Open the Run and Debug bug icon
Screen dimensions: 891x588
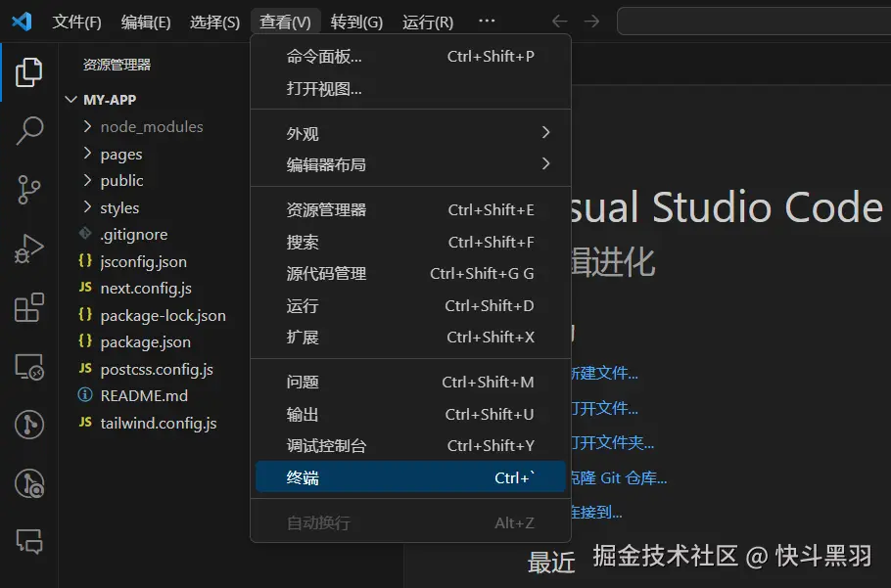(29, 249)
